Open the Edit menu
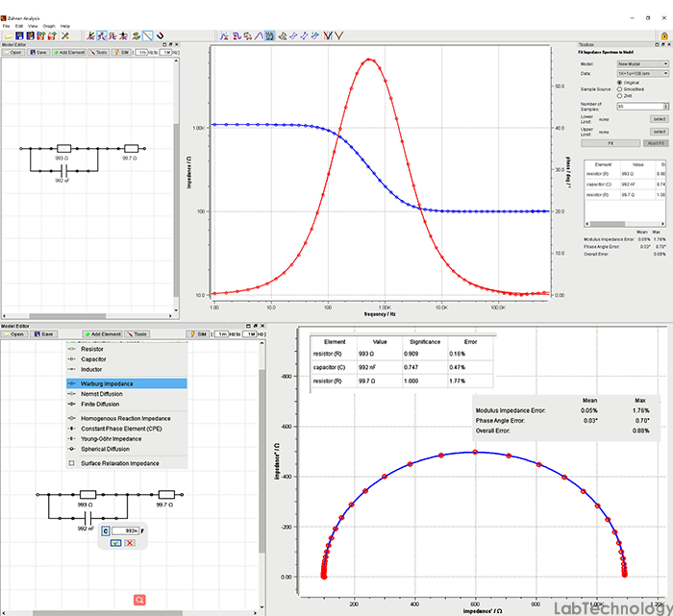 (x=19, y=26)
